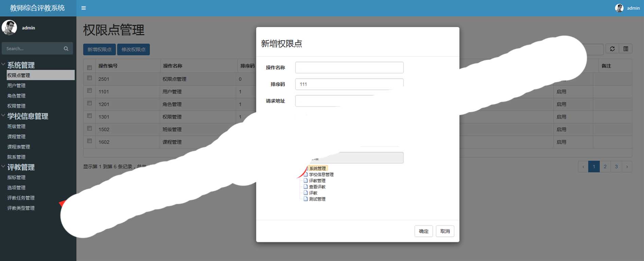Click the 操作名称 input field
Screen dimensions: 644x261
click(x=349, y=67)
